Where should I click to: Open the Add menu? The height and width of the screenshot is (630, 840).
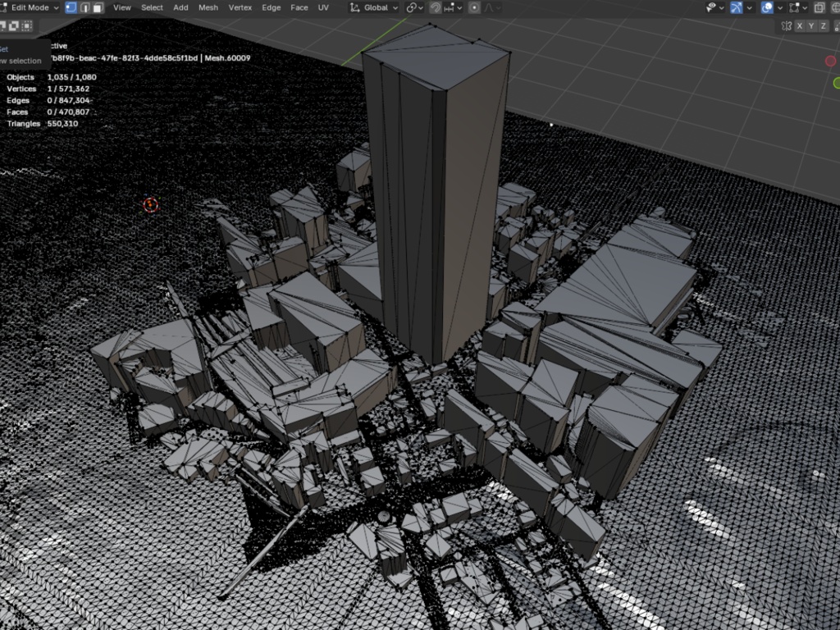180,7
